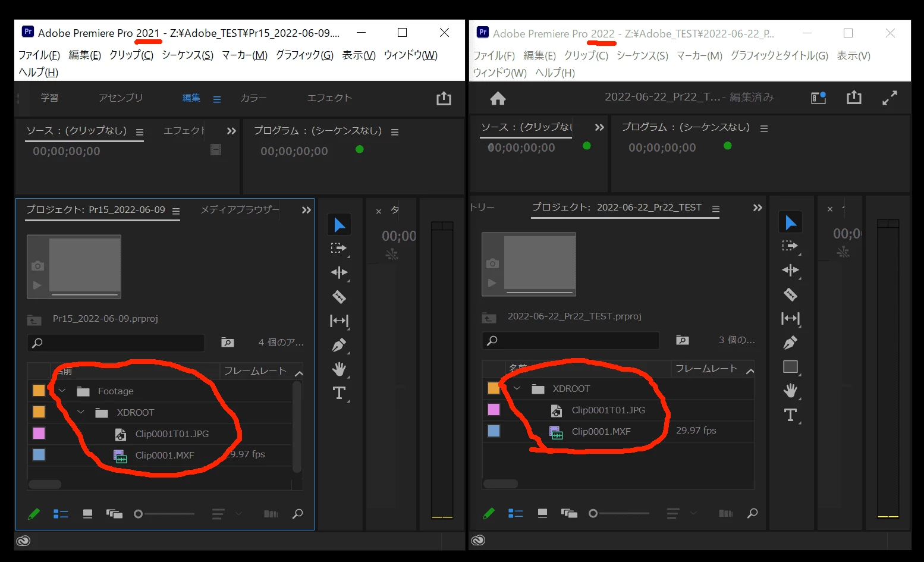
Task: Switch to the 学習 workspace in 2021 window
Action: [49, 98]
